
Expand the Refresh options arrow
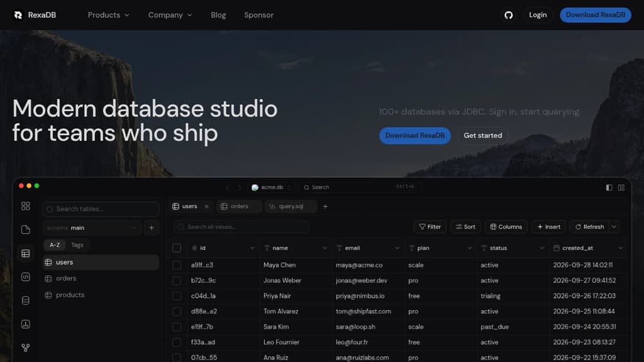click(614, 227)
